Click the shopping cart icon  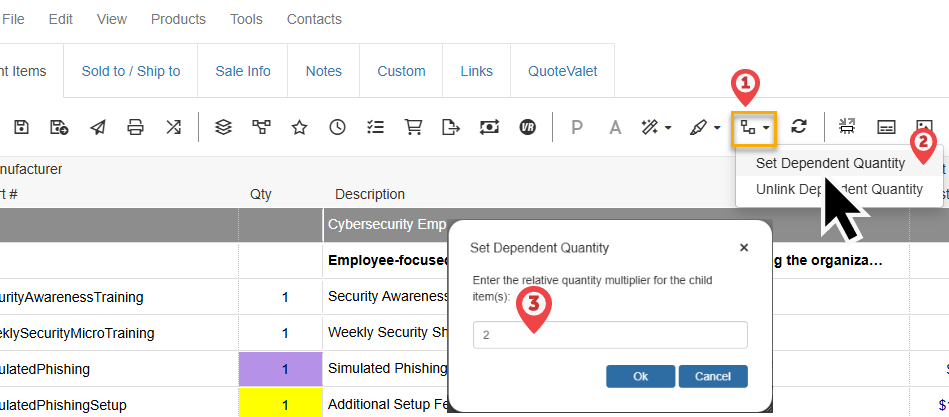click(x=413, y=127)
